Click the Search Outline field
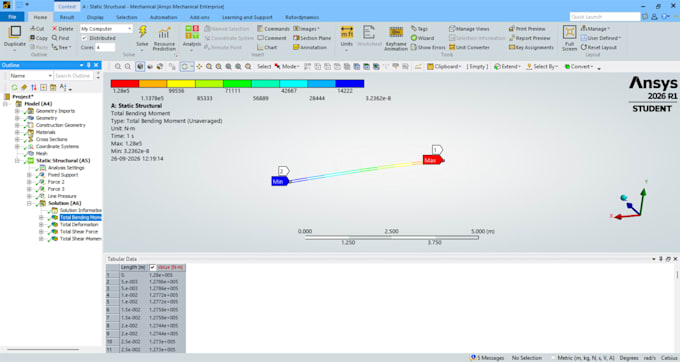680x362 pixels. pos(73,76)
